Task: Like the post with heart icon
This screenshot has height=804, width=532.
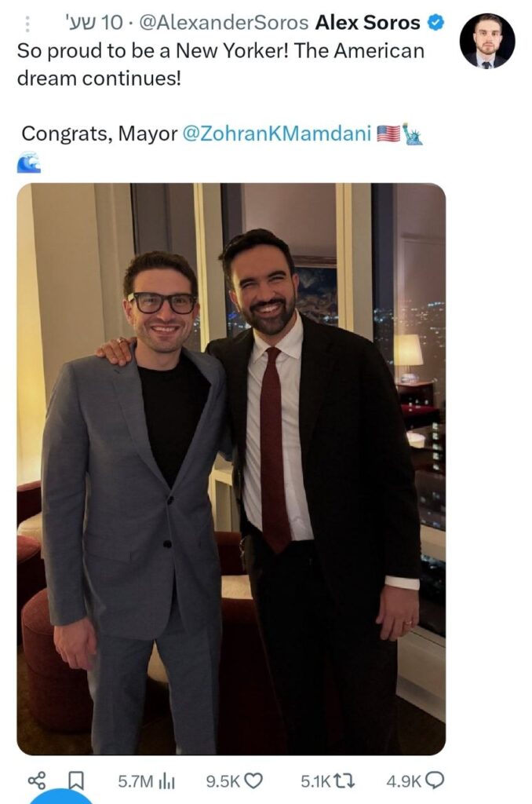Action: pos(253,780)
